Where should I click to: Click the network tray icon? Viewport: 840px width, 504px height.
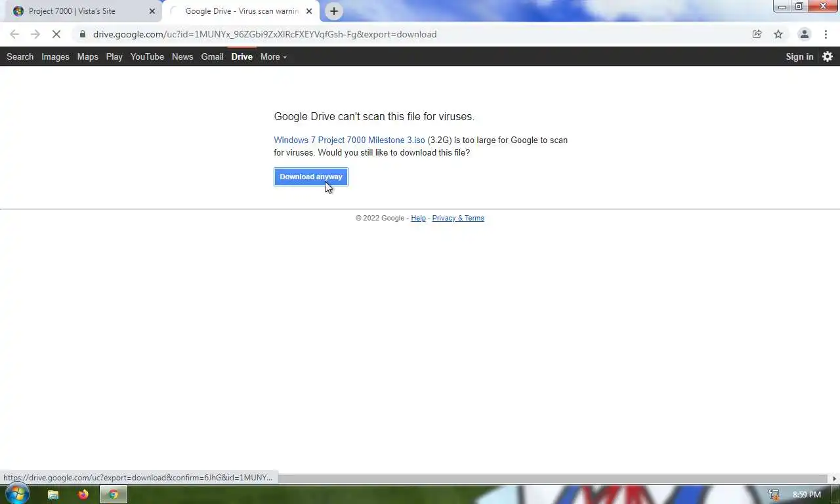pyautogui.click(x=774, y=494)
